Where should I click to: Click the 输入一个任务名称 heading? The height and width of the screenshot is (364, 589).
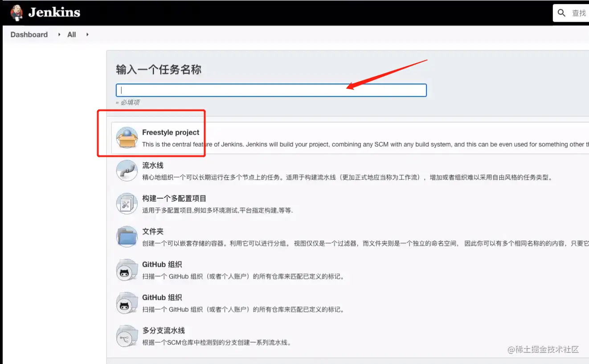(159, 70)
